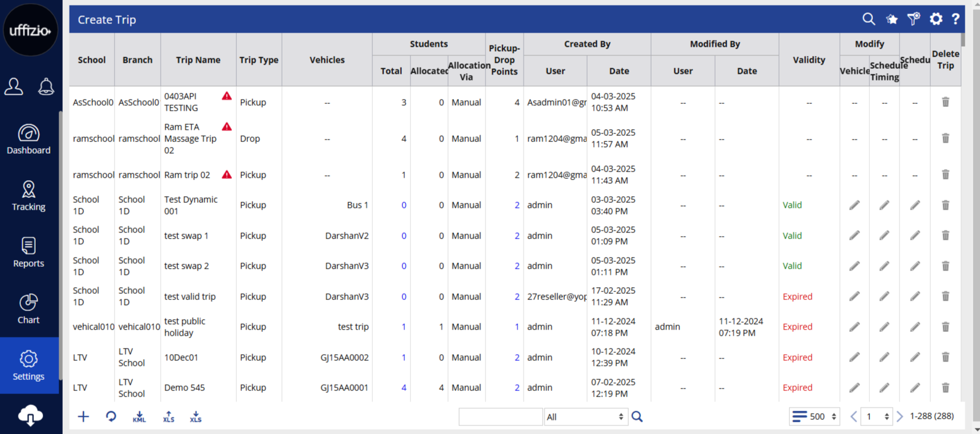Image resolution: width=980 pixels, height=434 pixels.
Task: Edit schedule timing for test swap 2
Action: click(884, 266)
